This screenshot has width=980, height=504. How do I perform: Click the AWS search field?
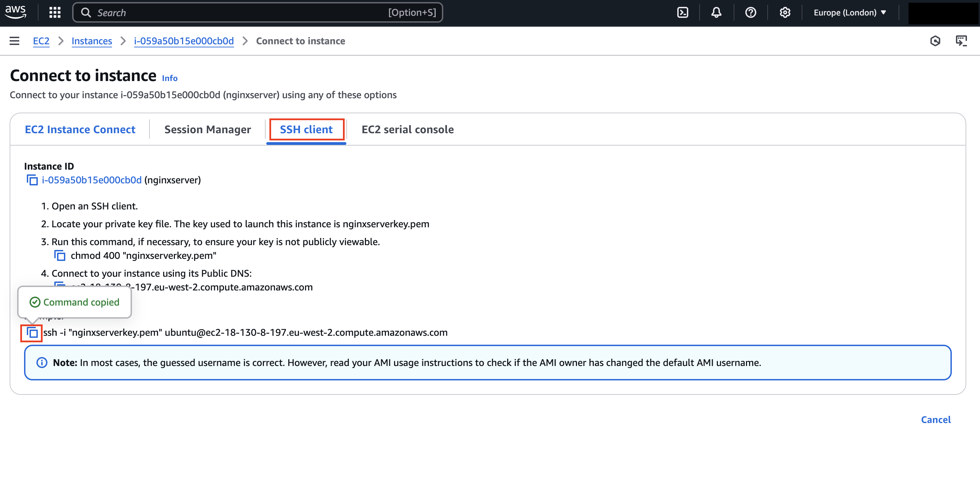[258, 13]
